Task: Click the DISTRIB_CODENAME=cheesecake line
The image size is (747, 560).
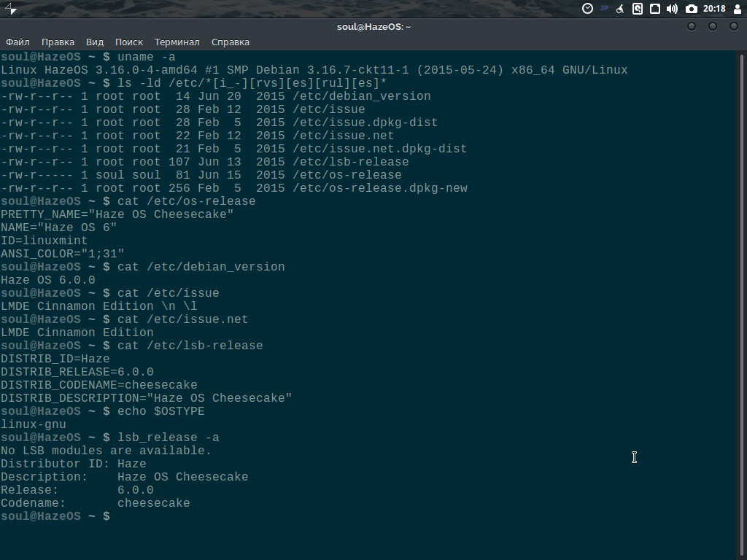Action: tap(99, 385)
